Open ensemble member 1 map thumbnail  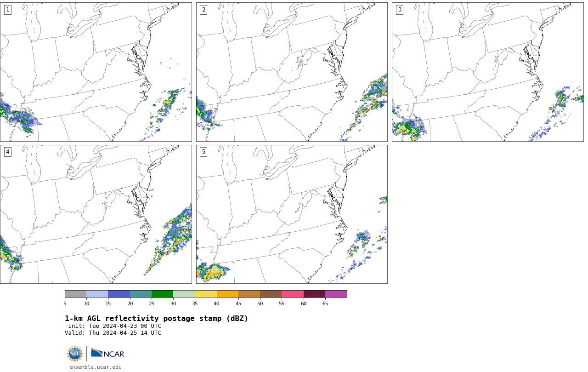coord(96,72)
